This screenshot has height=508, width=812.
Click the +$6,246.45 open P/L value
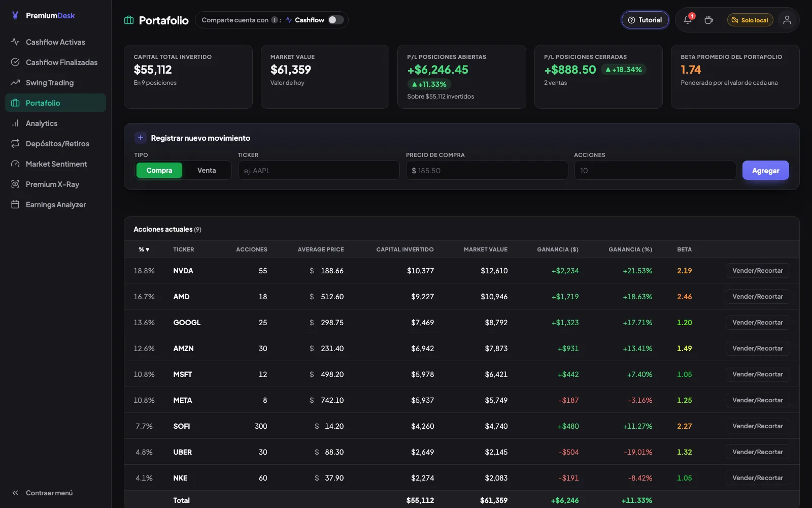pyautogui.click(x=438, y=70)
